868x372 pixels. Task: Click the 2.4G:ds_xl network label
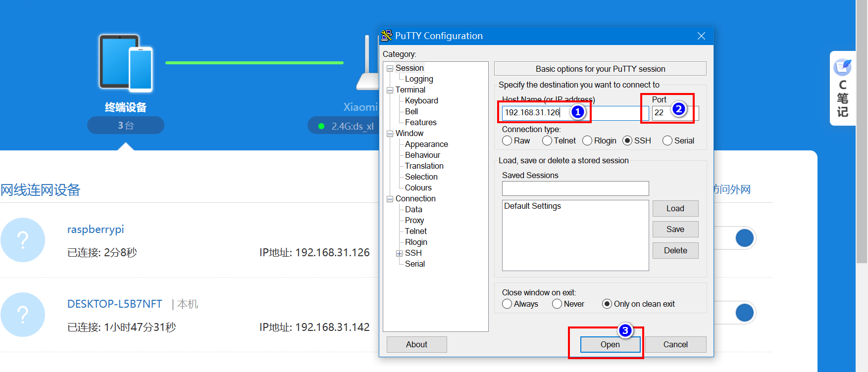pos(353,126)
